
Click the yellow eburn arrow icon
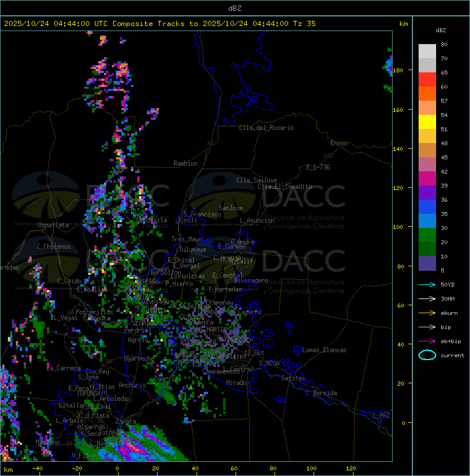pyautogui.click(x=427, y=313)
